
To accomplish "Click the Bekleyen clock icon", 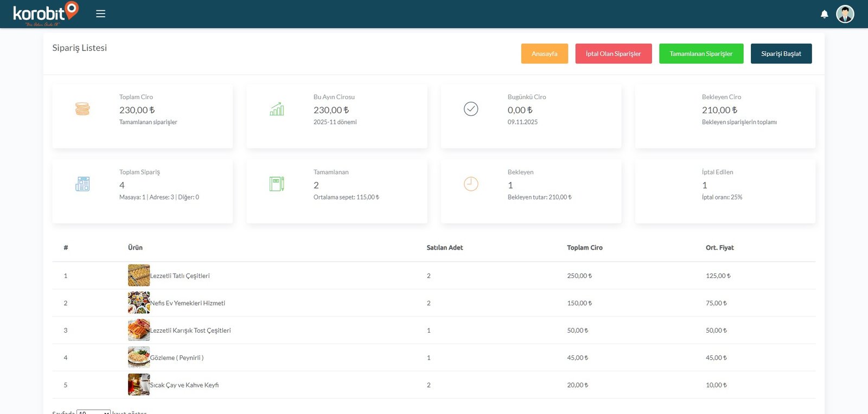I will point(471,184).
